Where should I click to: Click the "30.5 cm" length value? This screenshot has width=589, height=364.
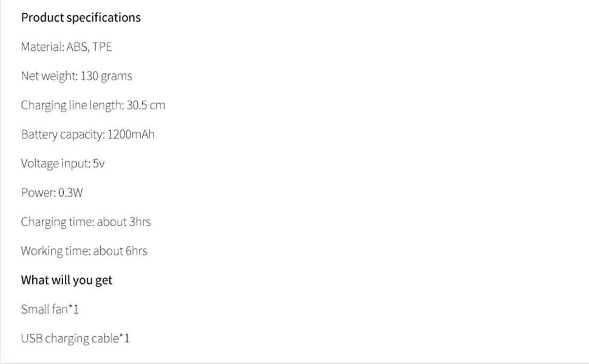(146, 105)
